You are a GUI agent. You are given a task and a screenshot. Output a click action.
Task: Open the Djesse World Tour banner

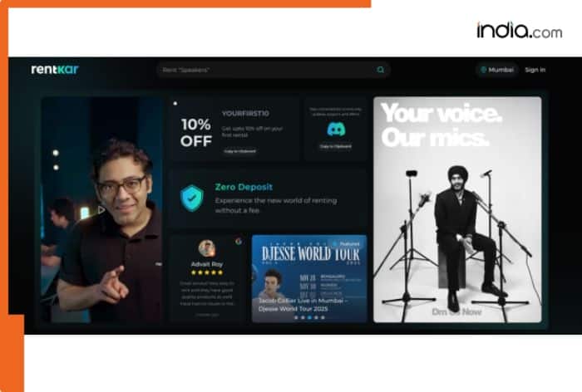pyautogui.click(x=309, y=278)
